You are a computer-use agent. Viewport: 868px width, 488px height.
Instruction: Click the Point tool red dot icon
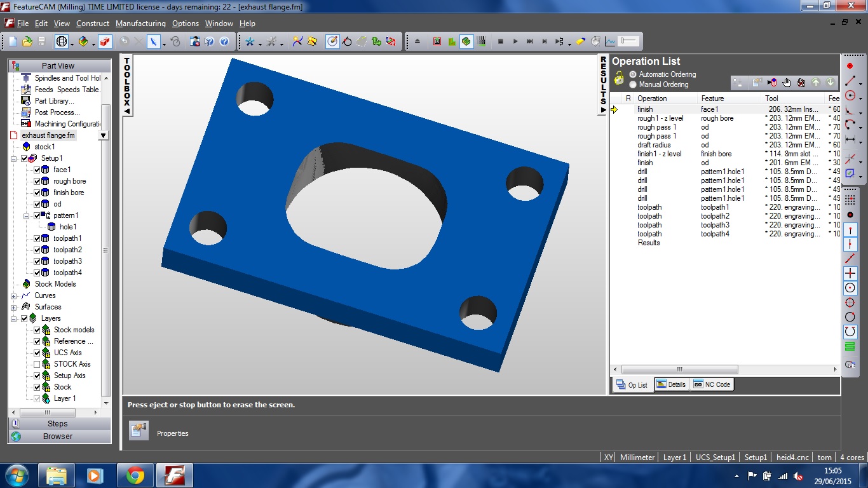coord(850,65)
